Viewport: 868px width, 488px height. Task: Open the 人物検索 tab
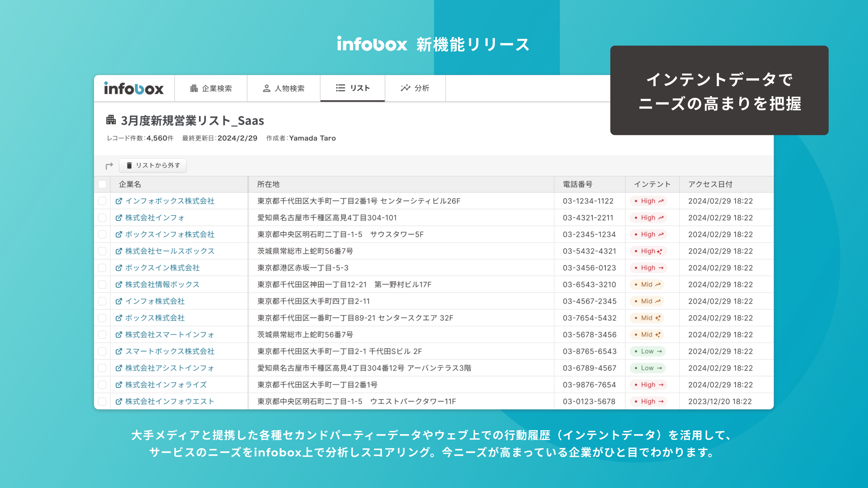tap(283, 88)
